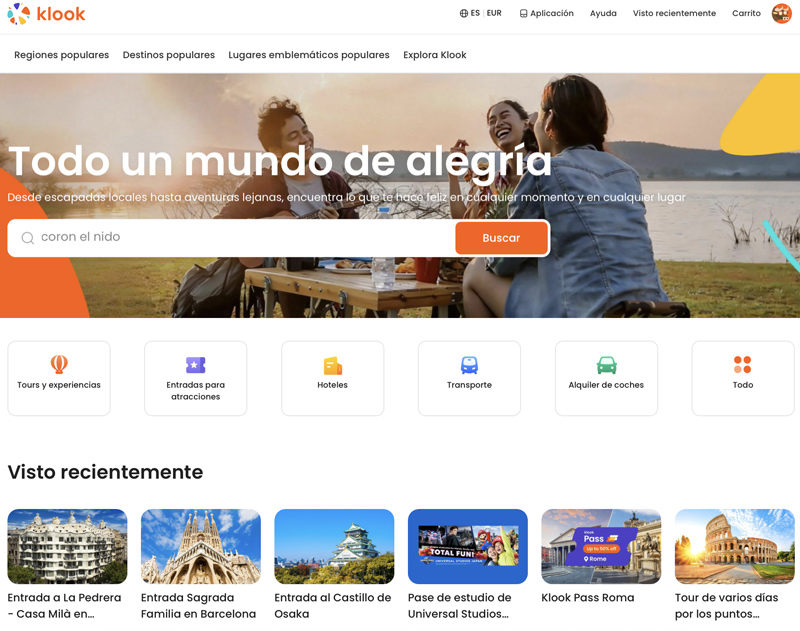Open the Universal Studios pass thumbnail
Viewport: 800px width, 631px height.
tap(468, 546)
